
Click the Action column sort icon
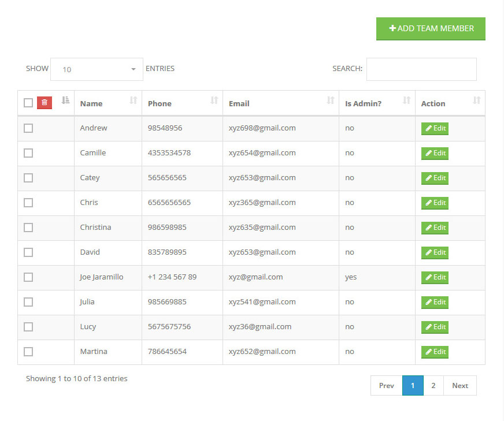pos(476,100)
